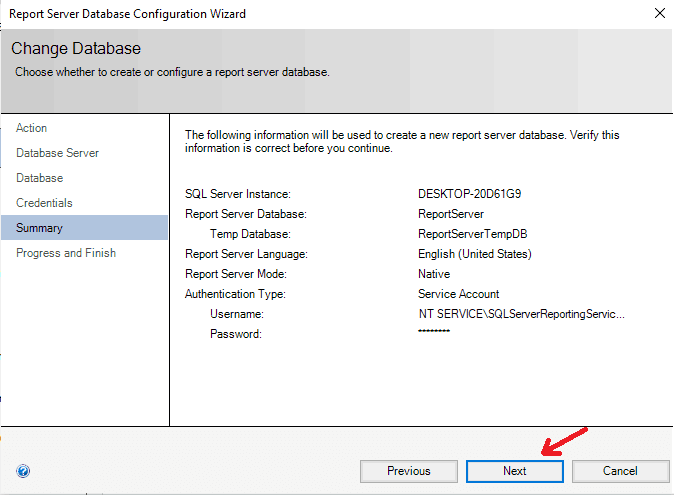Switch to the Credentials step
The image size is (674, 495).
pyautogui.click(x=44, y=203)
